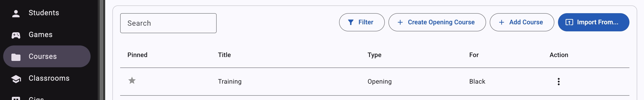Image resolution: width=644 pixels, height=100 pixels.
Task: Open the Students section
Action: pyautogui.click(x=44, y=13)
